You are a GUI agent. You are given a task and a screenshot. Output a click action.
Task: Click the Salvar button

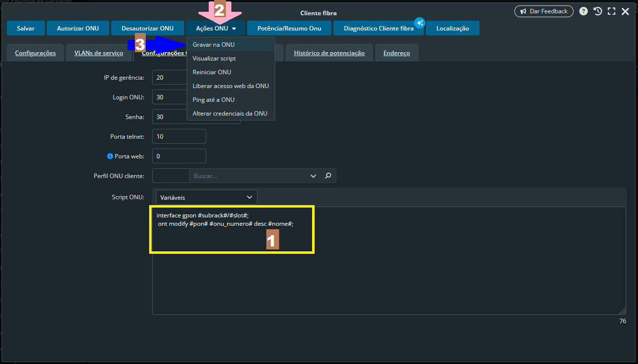tap(26, 29)
